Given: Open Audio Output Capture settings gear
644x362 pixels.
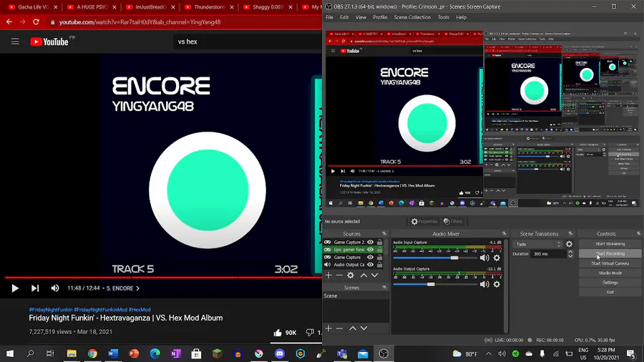Looking at the screenshot, I should (x=497, y=284).
